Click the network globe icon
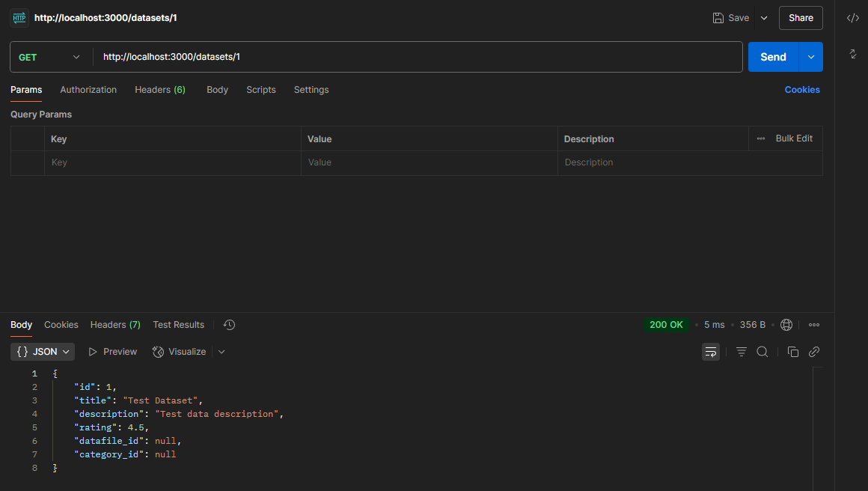The width and height of the screenshot is (868, 491). [786, 325]
